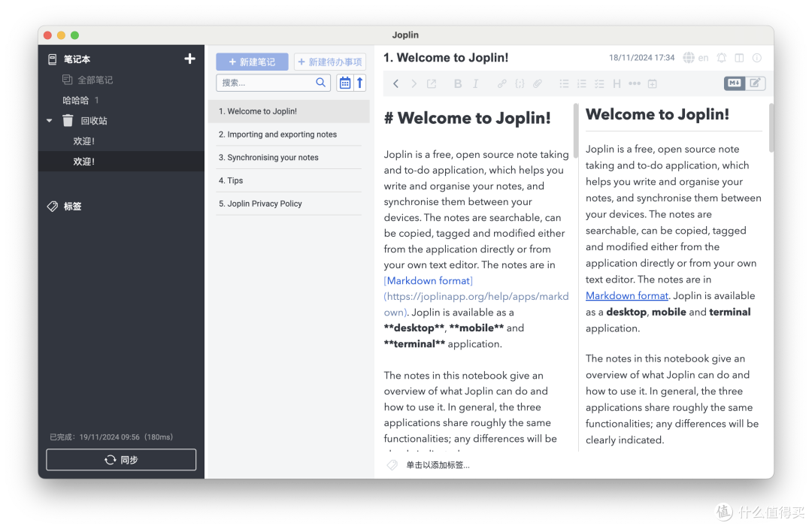Screen dimensions: 812x529
Task: Click the tag icon below editor
Action: tap(392, 465)
